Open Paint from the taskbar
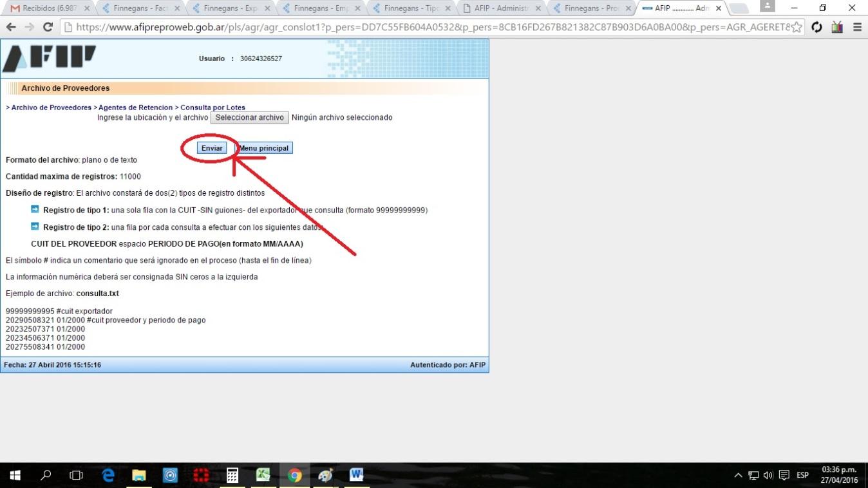This screenshot has width=868, height=488. tap(326, 475)
